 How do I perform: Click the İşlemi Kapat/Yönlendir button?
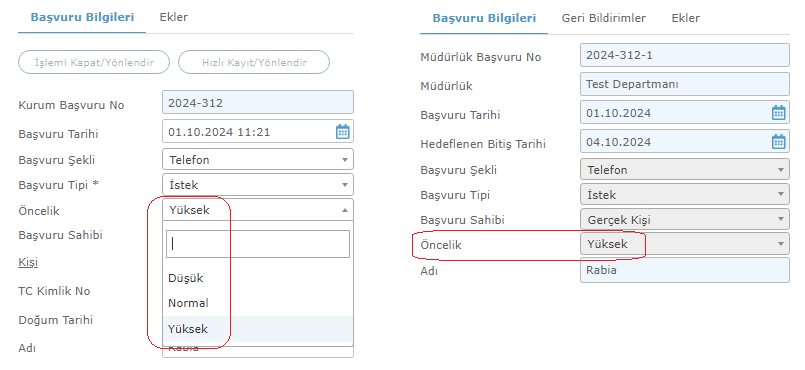click(94, 62)
